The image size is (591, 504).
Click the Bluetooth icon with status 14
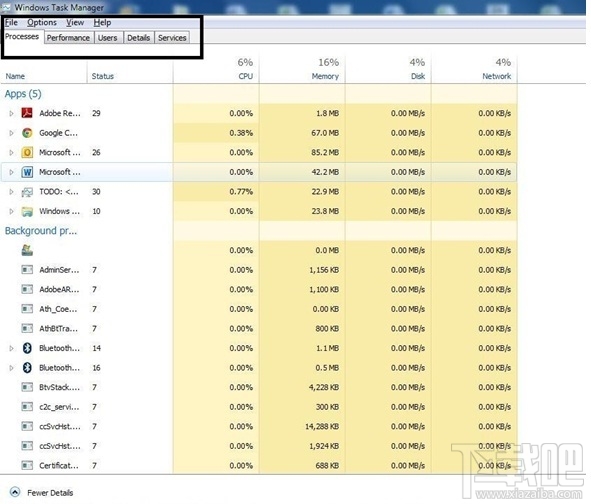pyautogui.click(x=27, y=348)
